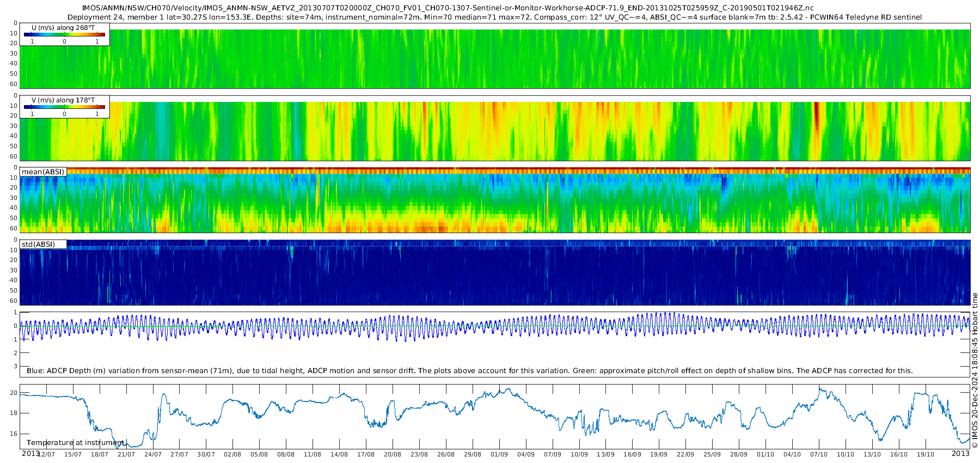Viewport: 980px width, 463px height.
Task: Click the 'Temperature at instrument' label
Action: point(76,442)
